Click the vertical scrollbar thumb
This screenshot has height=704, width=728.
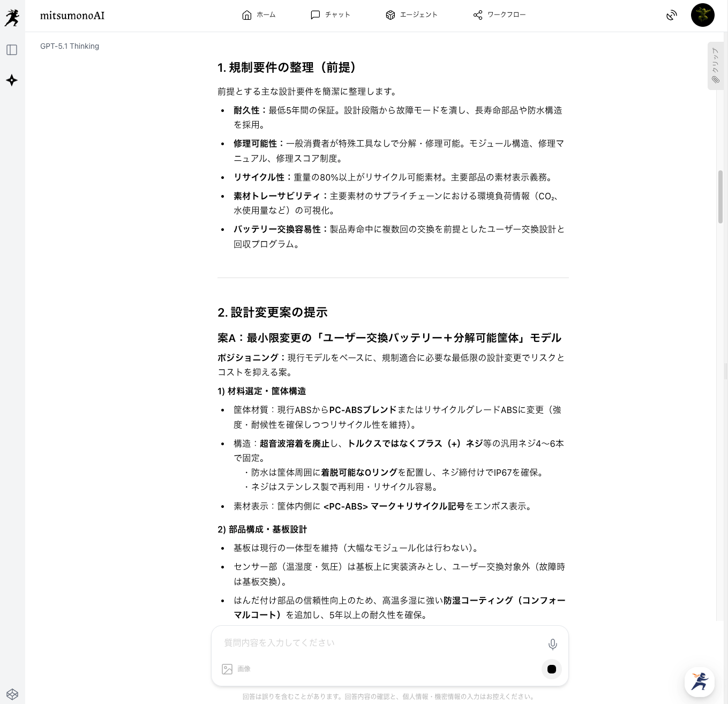click(721, 197)
